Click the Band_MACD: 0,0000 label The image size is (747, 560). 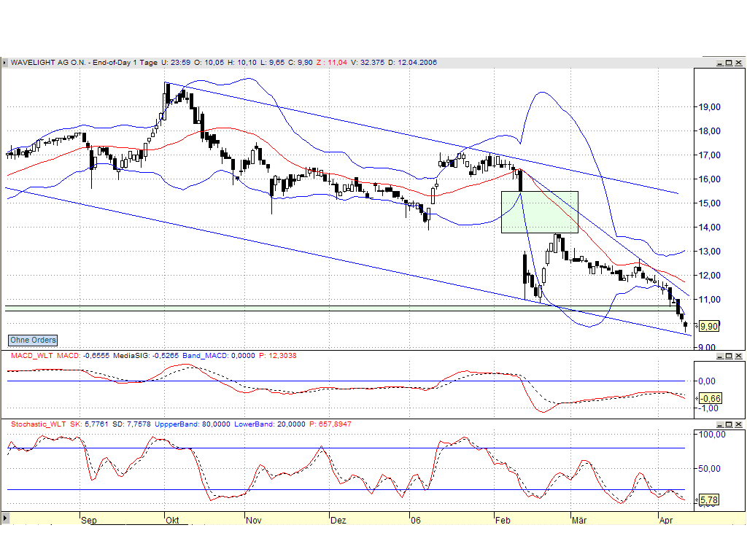(x=219, y=355)
